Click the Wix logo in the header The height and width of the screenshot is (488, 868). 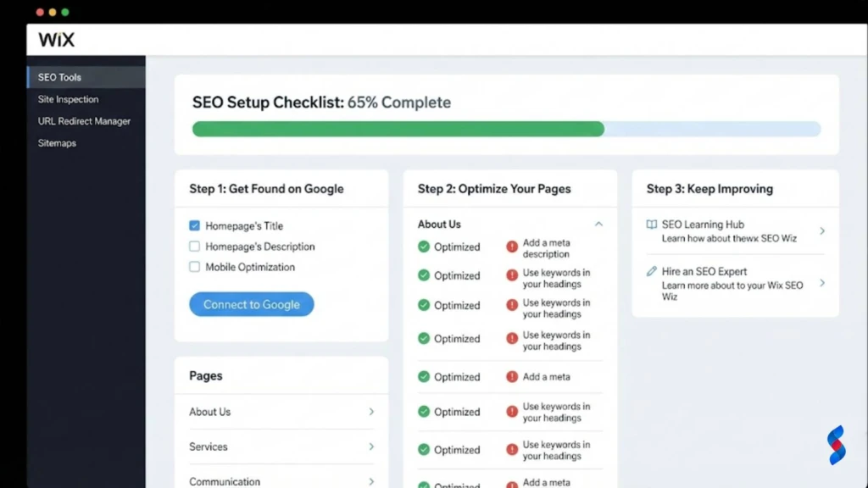(56, 39)
